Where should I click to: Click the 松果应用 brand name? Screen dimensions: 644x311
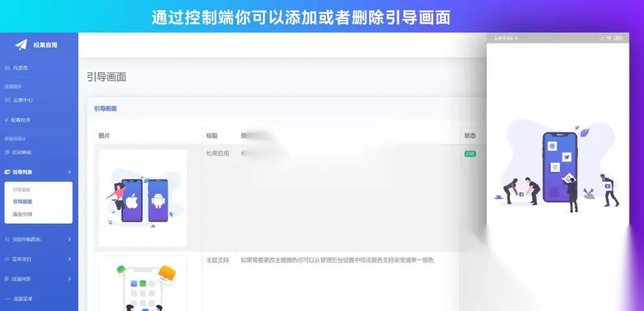coord(45,45)
